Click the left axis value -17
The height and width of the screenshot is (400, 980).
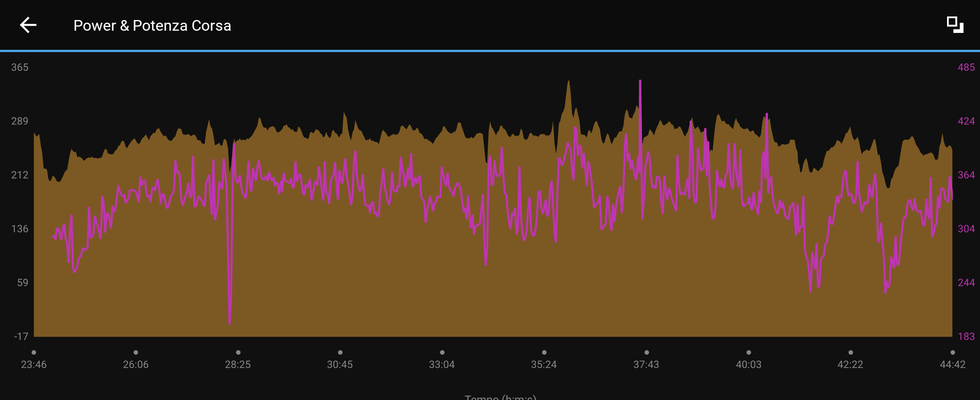(21, 336)
